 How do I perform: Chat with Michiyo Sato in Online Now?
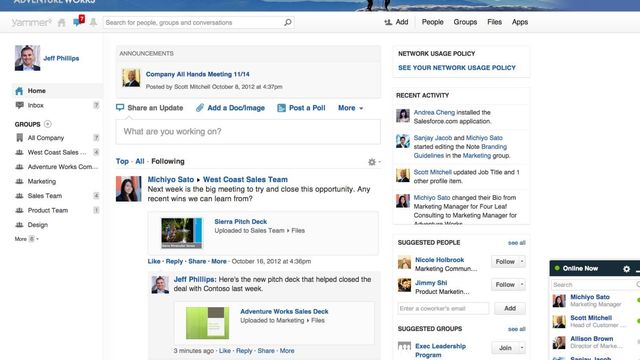tap(595, 300)
